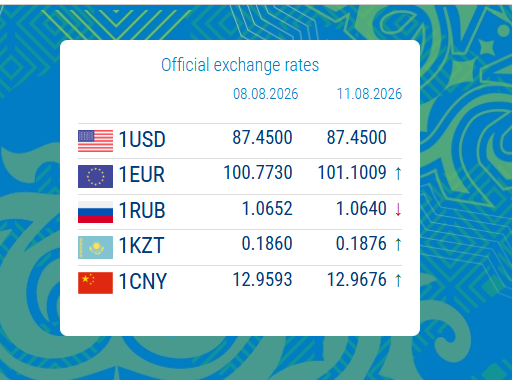Click the 87.4500 USD rate for 08.08.2026
512x380 pixels.
[x=262, y=137]
